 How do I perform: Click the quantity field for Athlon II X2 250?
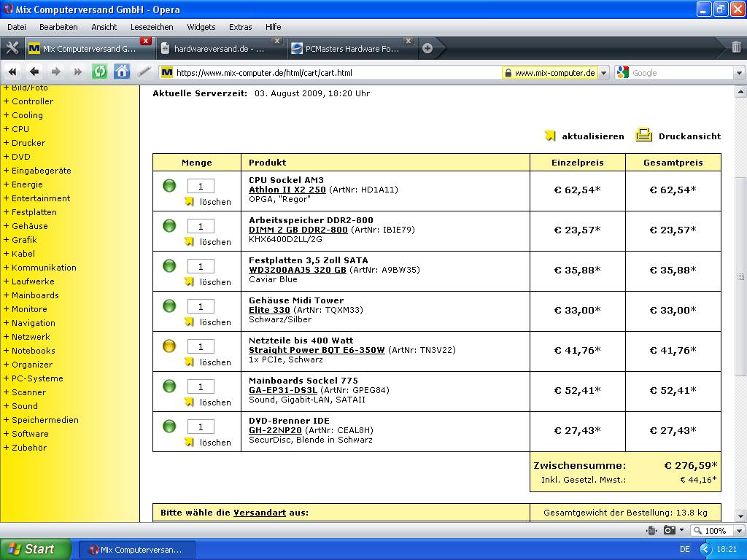(x=201, y=186)
